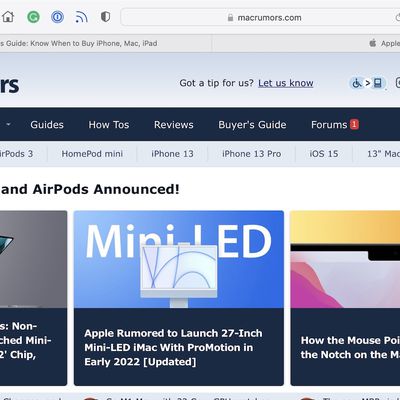Expand the dropdown arrow left of Guides
Image resolution: width=400 pixels, height=400 pixels.
tap(8, 125)
